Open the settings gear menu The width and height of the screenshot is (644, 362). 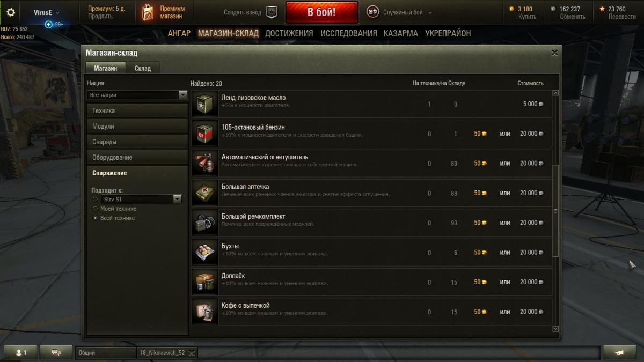point(11,12)
